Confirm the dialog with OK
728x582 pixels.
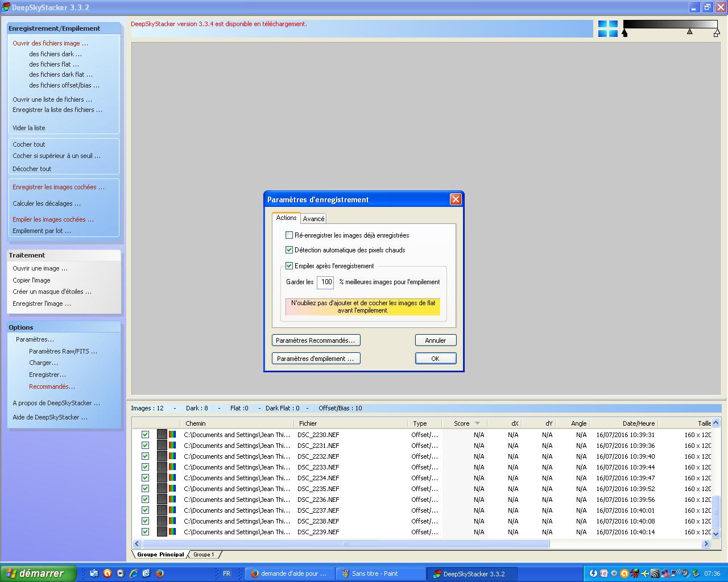coord(436,359)
